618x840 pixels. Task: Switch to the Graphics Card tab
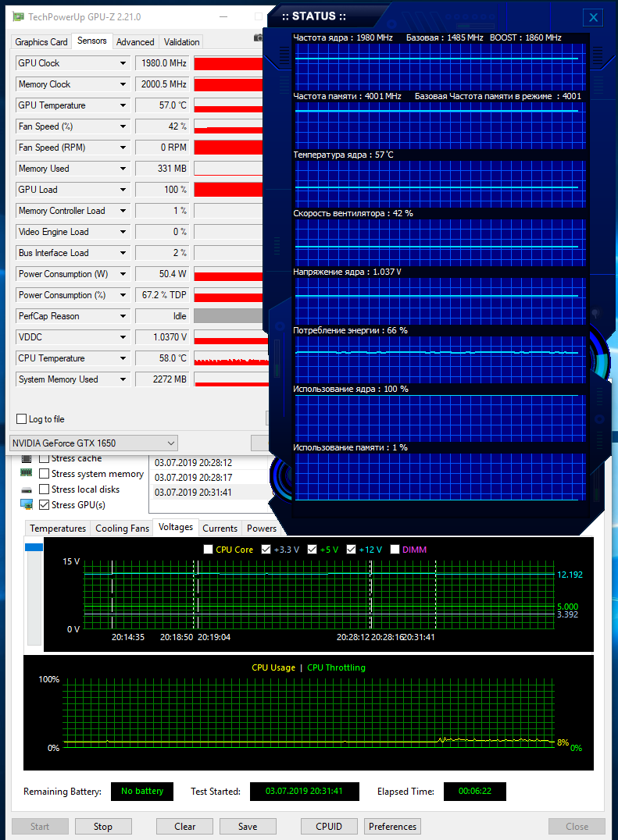coord(41,42)
